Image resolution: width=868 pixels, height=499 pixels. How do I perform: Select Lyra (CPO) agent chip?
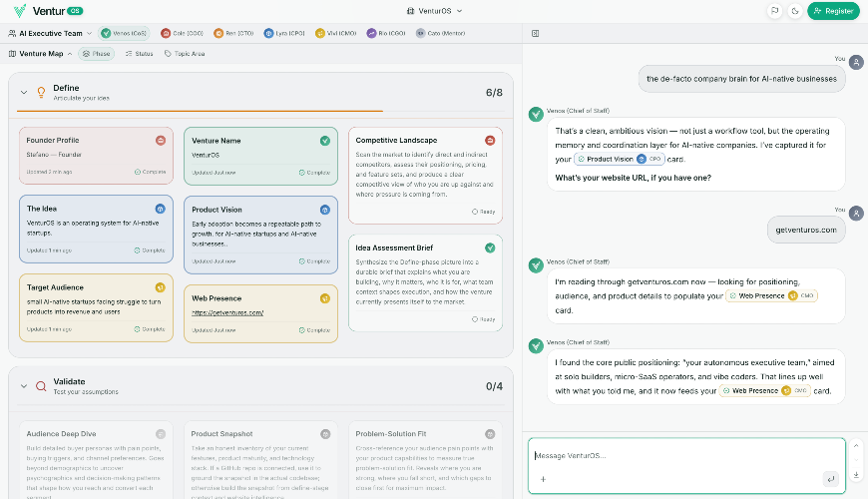pos(284,33)
